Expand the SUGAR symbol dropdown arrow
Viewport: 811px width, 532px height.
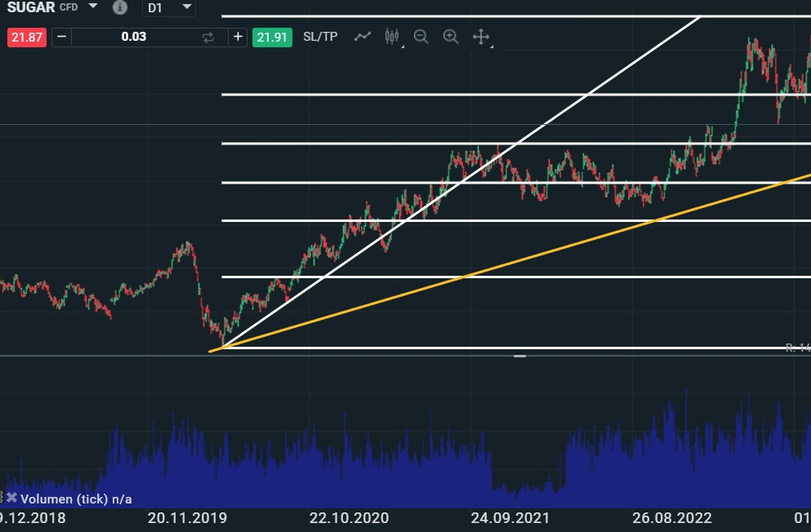[x=93, y=7]
